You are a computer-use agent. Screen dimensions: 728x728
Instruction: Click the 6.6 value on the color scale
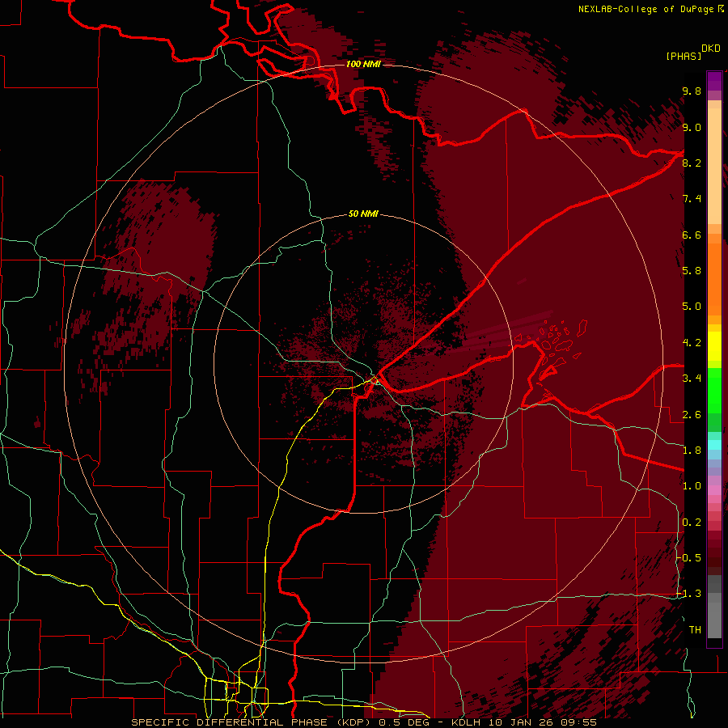coord(692,235)
